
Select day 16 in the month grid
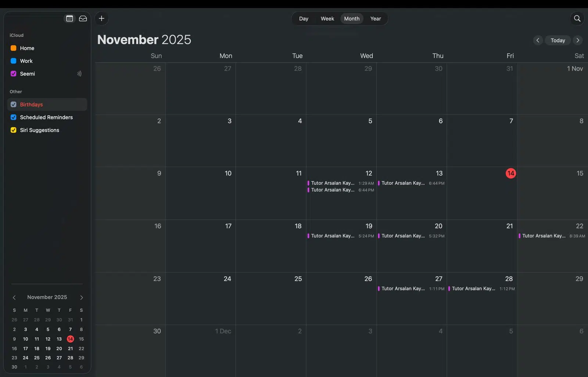click(130, 246)
